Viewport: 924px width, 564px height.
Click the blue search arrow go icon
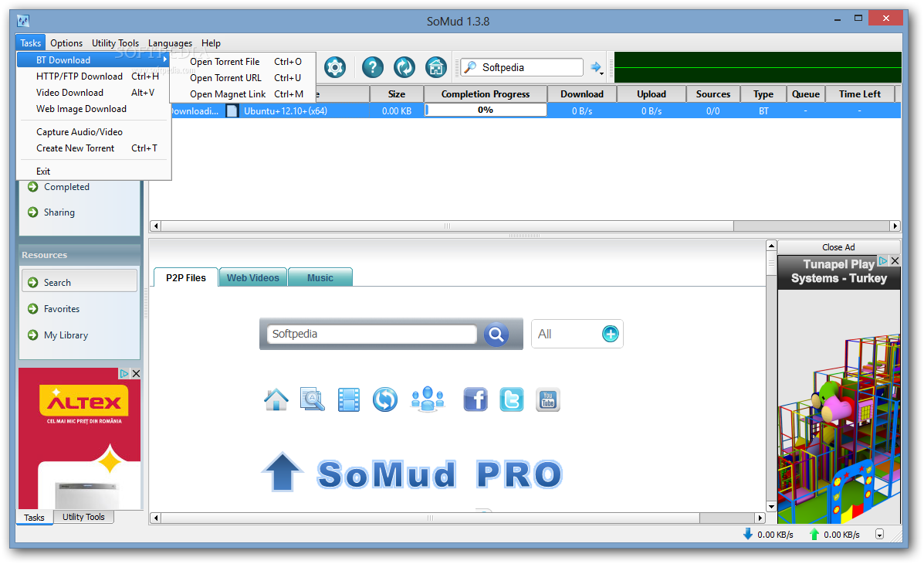tap(595, 66)
